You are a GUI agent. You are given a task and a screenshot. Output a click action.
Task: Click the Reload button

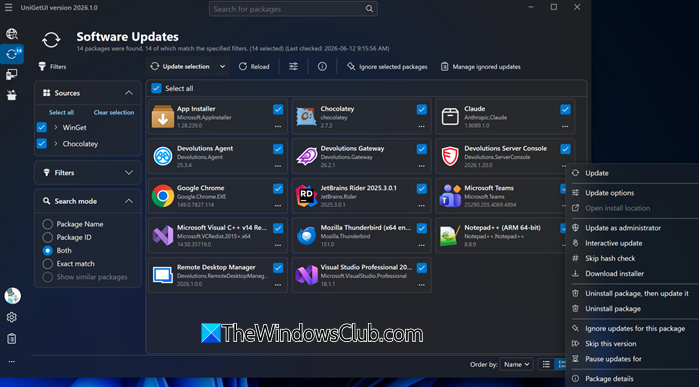pos(254,67)
